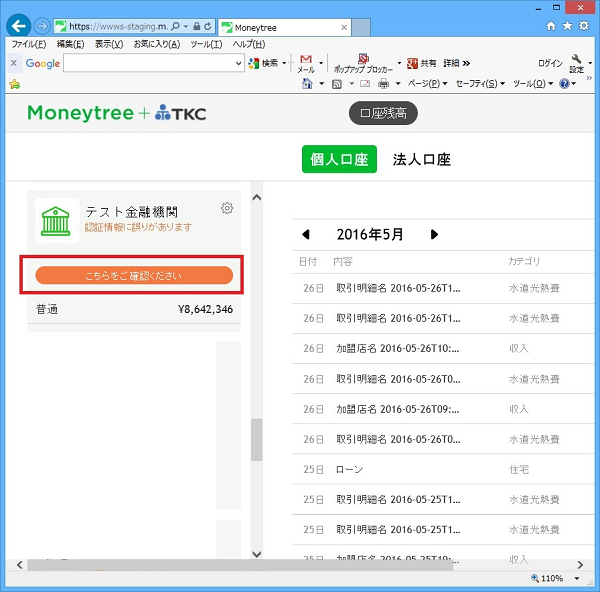Click the popup blocker toolbar icon
Viewport: 600px width, 592px height.
click(x=363, y=64)
